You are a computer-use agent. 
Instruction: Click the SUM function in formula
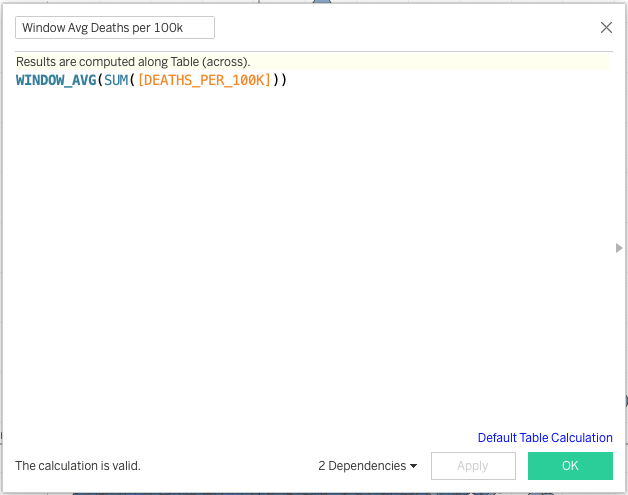(x=115, y=80)
